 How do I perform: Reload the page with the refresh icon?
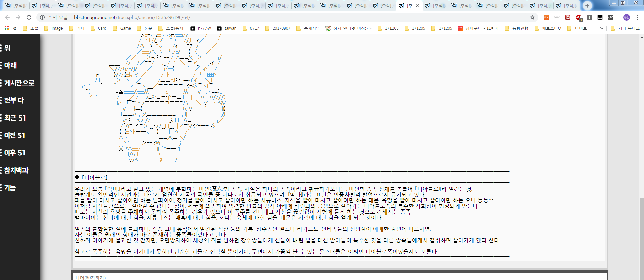(29, 17)
